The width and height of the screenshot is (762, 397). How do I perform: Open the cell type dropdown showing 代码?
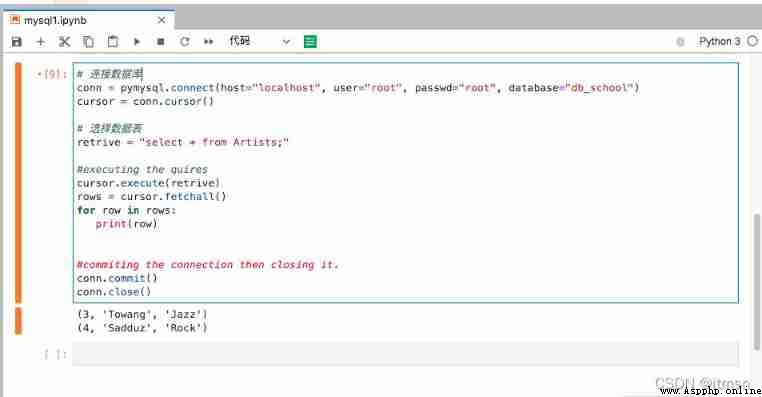(x=260, y=41)
